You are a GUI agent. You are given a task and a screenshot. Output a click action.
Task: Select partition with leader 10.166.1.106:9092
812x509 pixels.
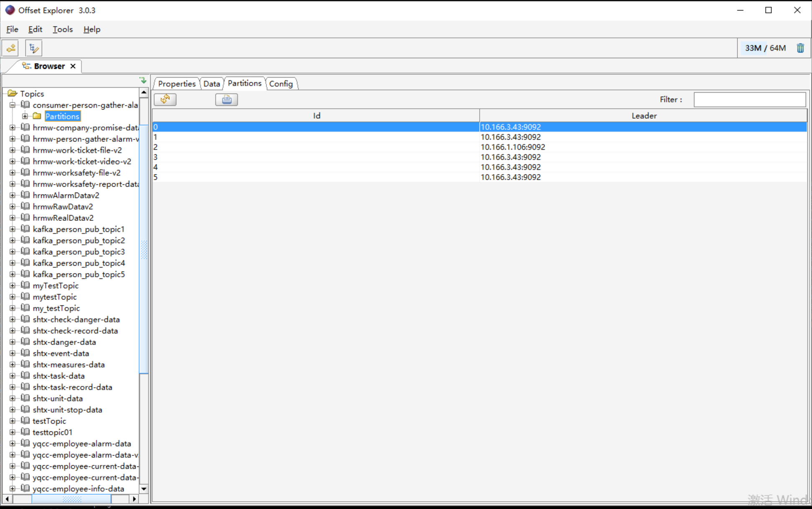480,147
